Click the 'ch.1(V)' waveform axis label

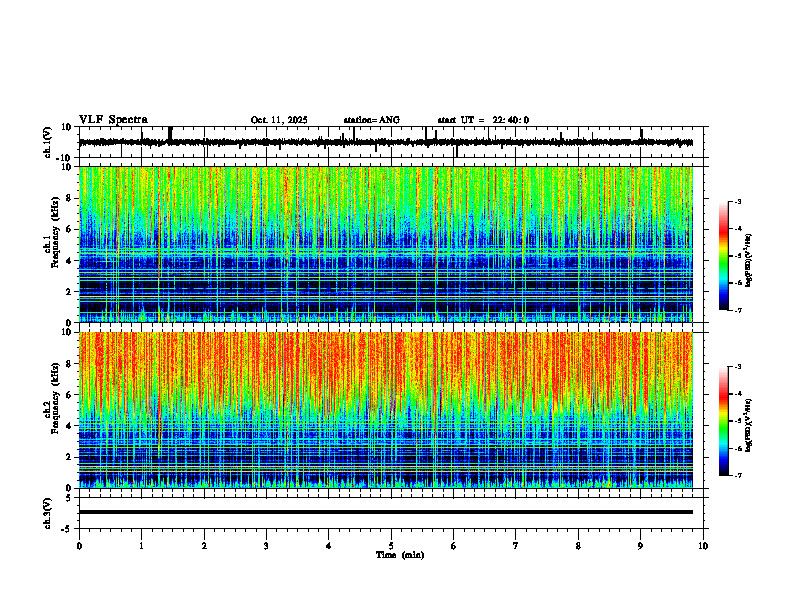pos(48,142)
